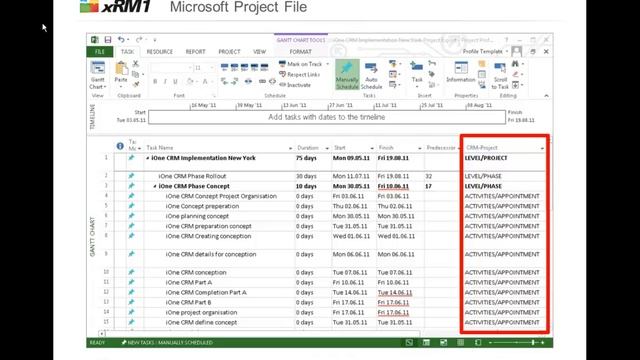Open the FILE tab
This screenshot has width=640, height=360.
click(x=100, y=52)
